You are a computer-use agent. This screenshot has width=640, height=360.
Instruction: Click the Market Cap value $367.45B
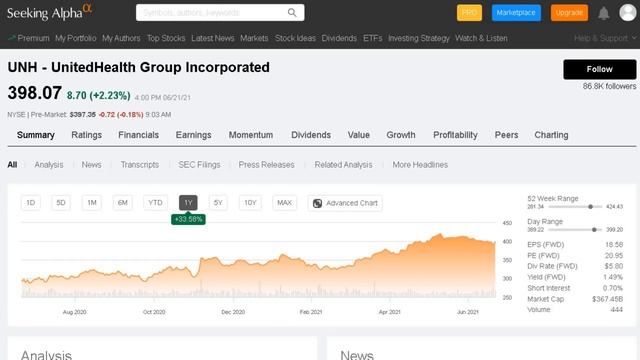tap(607, 299)
